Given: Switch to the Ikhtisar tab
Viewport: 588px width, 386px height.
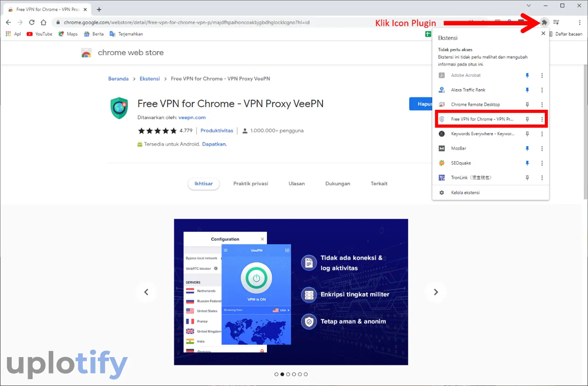Looking at the screenshot, I should (x=204, y=184).
